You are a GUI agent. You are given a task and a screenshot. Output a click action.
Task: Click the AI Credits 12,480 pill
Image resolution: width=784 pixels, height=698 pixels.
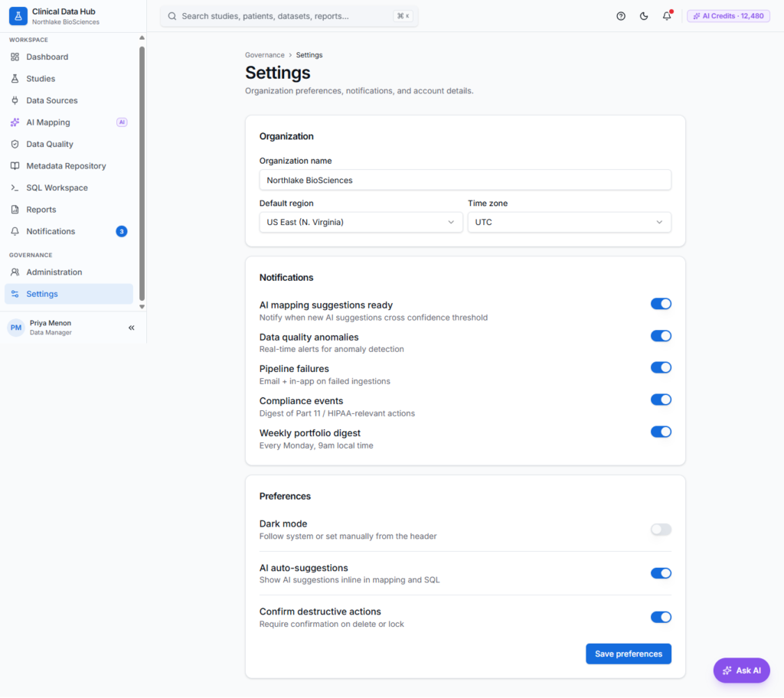728,16
